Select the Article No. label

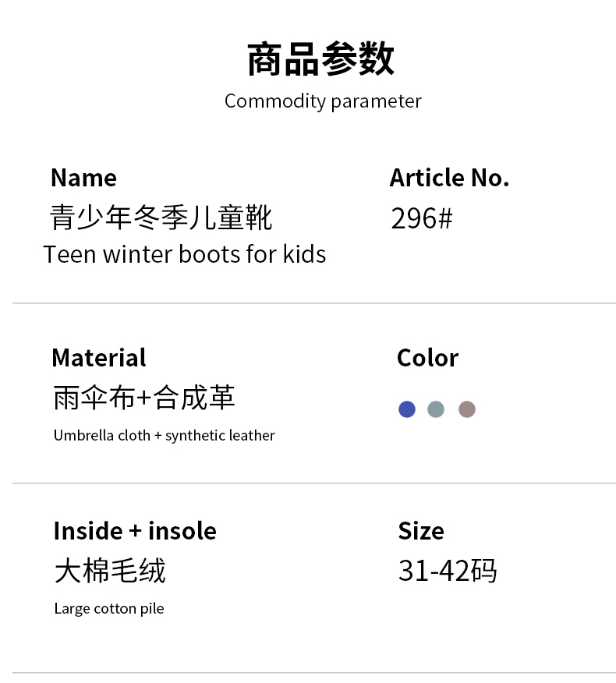449,178
